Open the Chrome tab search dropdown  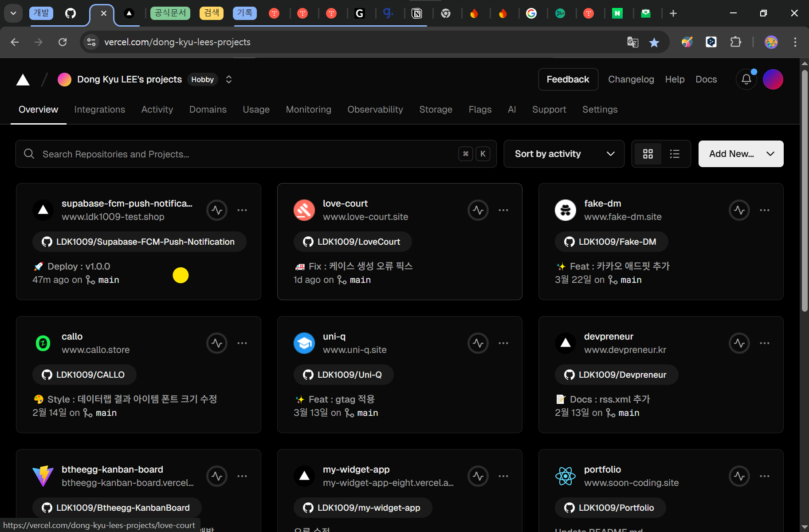coord(13,13)
